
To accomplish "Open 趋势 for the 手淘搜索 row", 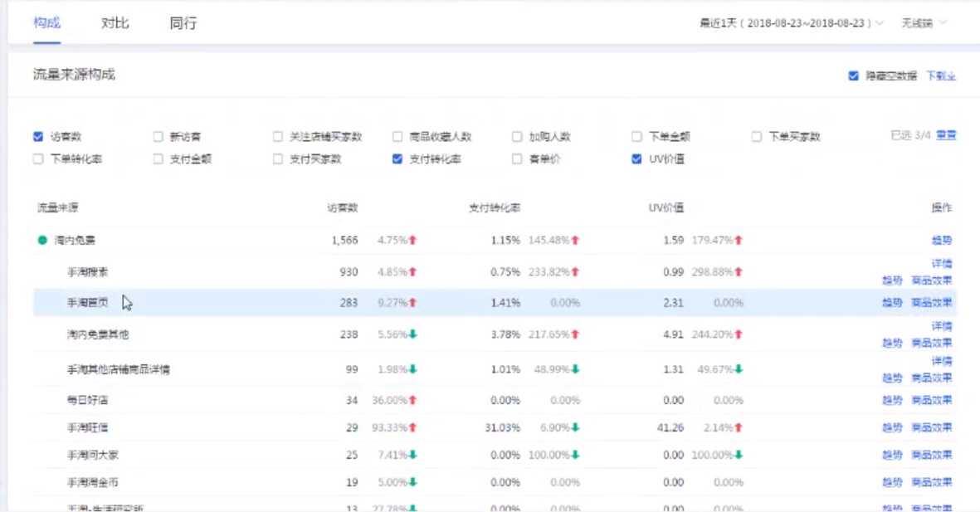I will (x=893, y=280).
